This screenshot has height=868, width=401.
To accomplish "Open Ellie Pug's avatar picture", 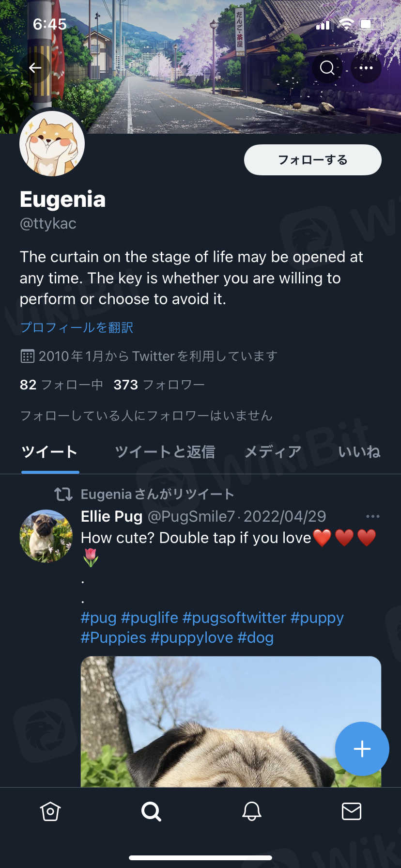I will coord(46,536).
